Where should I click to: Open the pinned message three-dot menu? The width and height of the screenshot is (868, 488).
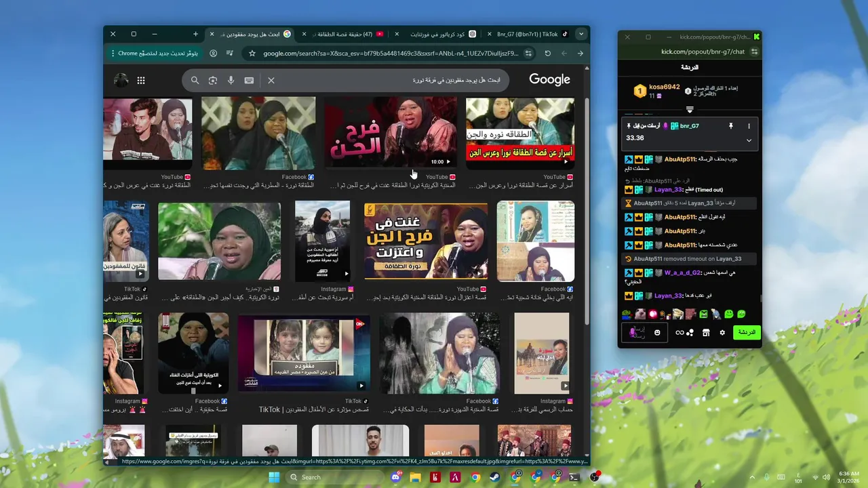click(749, 126)
